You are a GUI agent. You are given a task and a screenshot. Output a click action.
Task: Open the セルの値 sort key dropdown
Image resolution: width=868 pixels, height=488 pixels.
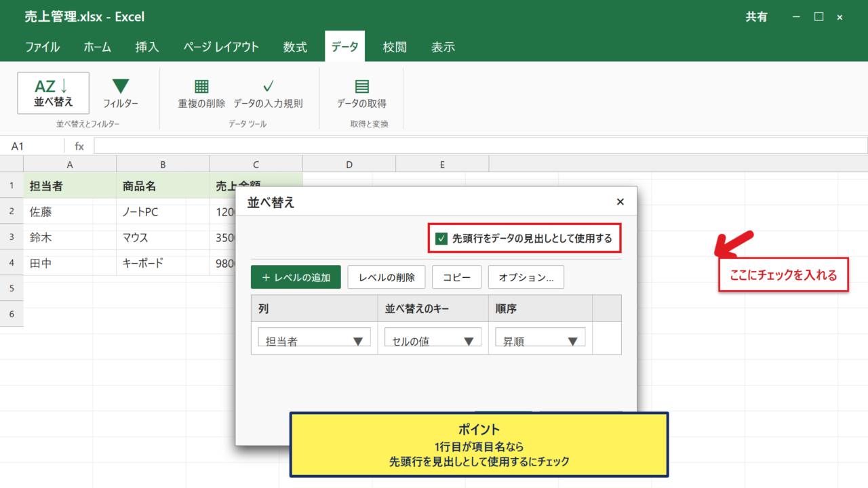(433, 337)
